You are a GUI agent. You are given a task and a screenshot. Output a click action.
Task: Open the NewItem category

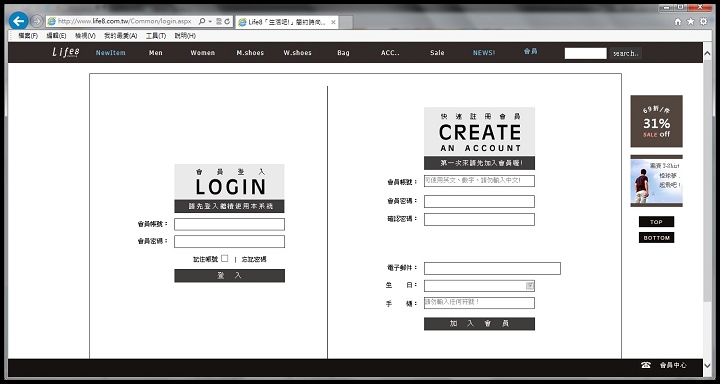click(110, 53)
